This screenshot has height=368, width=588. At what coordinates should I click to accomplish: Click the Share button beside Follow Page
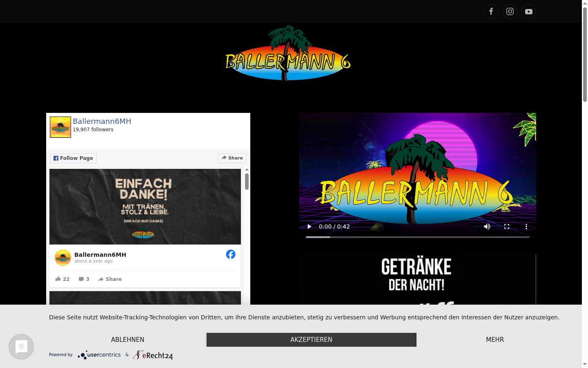pos(232,158)
